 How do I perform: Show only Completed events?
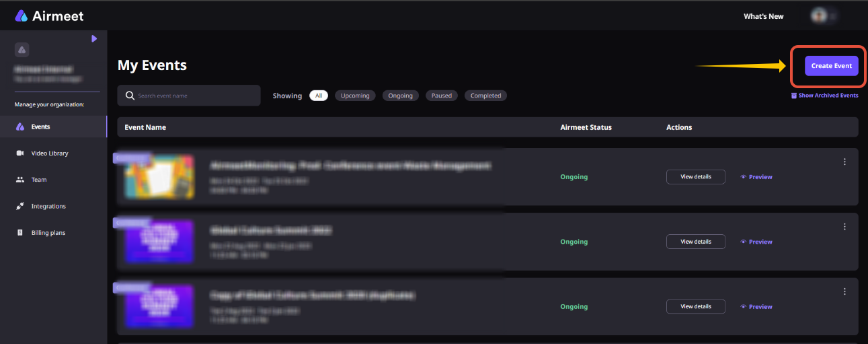coord(485,96)
